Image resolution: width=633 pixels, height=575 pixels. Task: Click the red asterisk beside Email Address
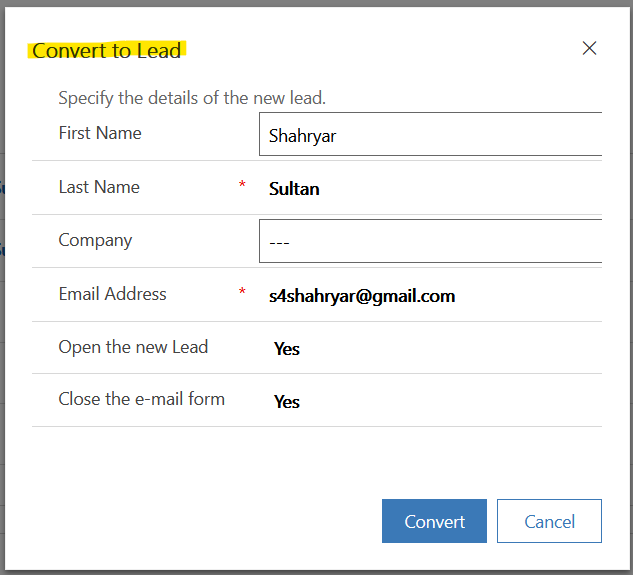click(242, 293)
